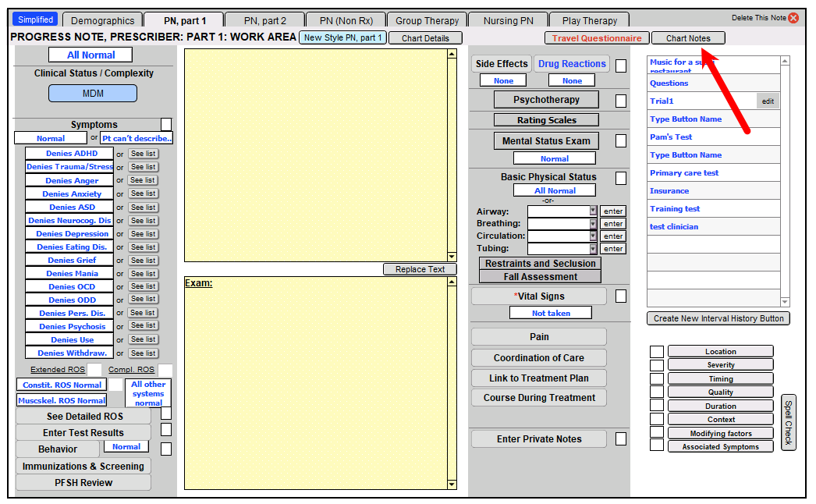816x504 pixels.
Task: Open the Airway dropdown
Action: [593, 211]
